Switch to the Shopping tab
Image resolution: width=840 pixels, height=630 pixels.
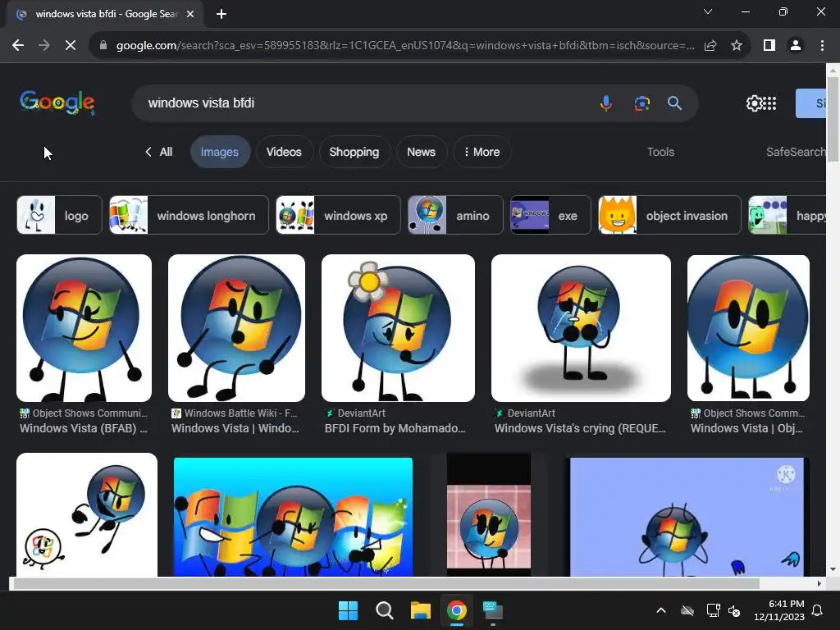tap(354, 152)
